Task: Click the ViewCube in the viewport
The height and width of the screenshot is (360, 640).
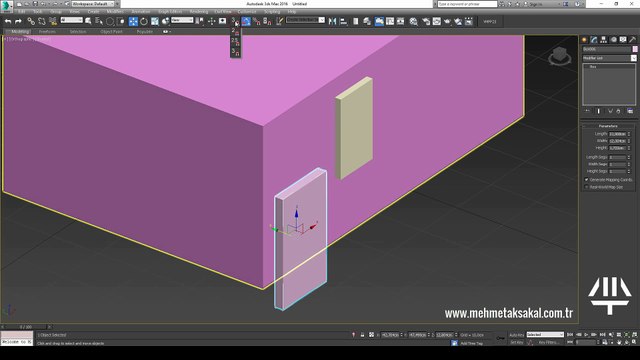Action: point(559,56)
